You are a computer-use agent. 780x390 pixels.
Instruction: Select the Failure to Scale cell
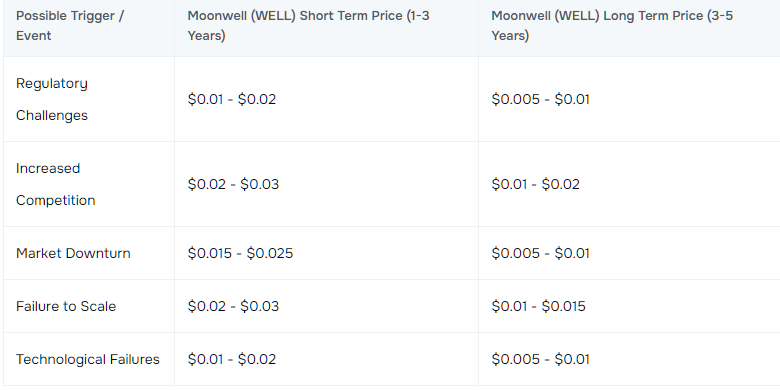(x=66, y=306)
